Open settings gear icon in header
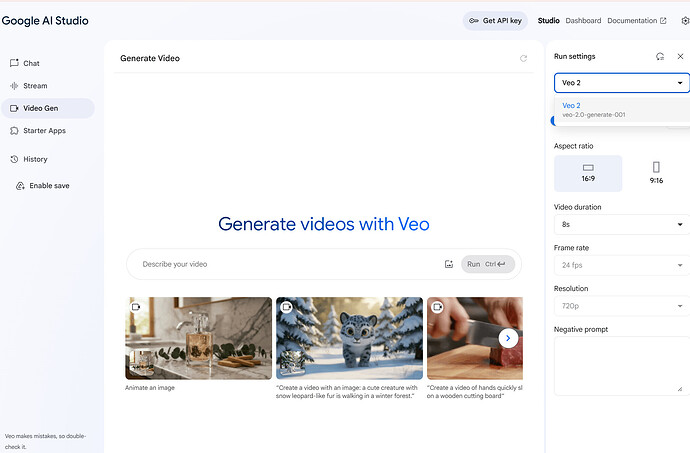 [685, 21]
